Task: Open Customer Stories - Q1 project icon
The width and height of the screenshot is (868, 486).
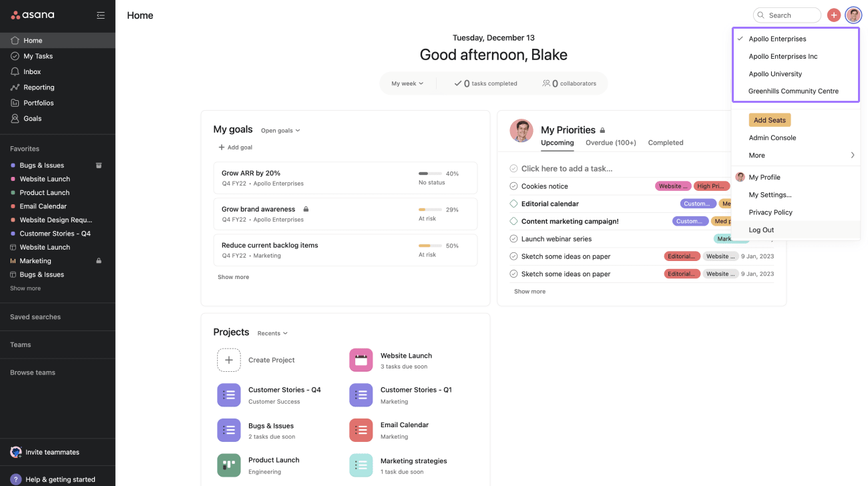Action: (361, 395)
